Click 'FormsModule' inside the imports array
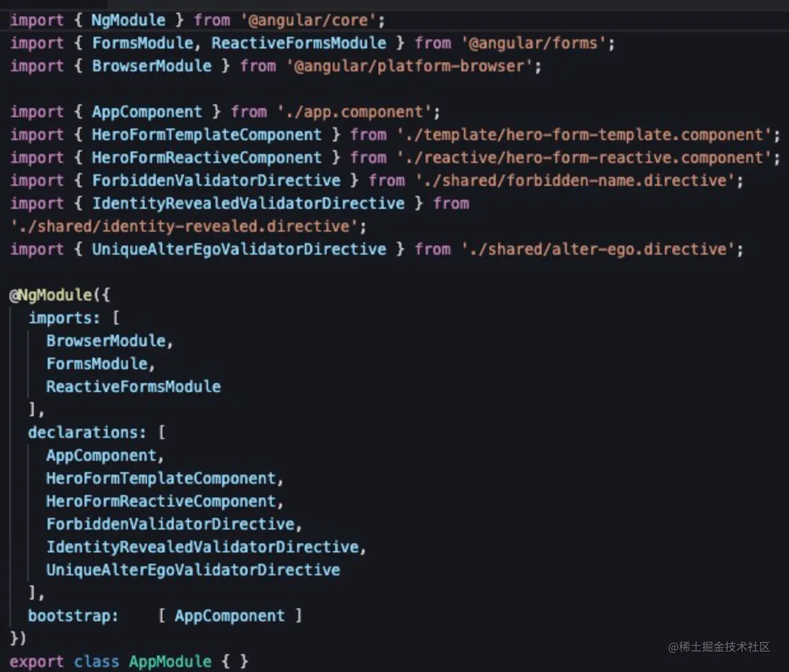Viewport: 789px width, 672px height. [97, 364]
